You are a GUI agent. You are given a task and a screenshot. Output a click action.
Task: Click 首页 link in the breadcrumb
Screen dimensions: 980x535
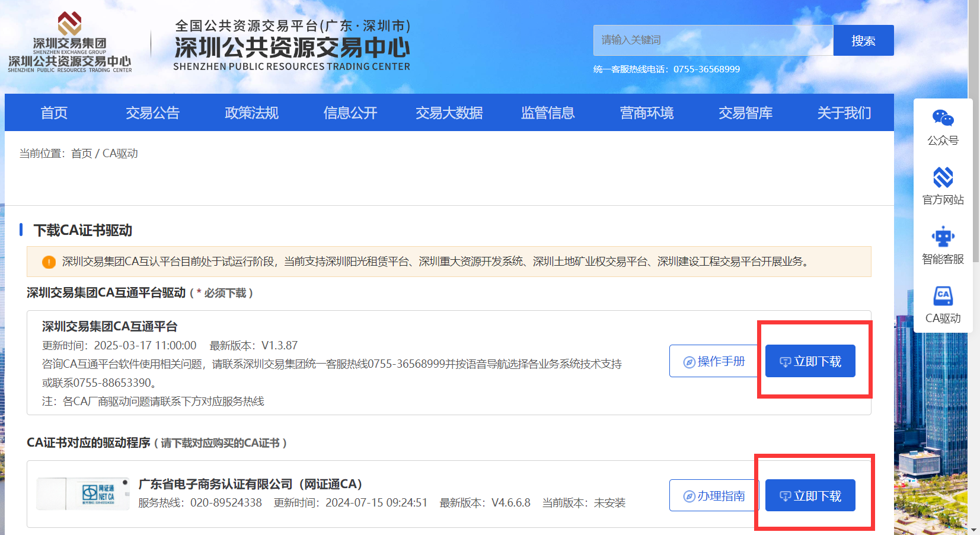(x=81, y=154)
